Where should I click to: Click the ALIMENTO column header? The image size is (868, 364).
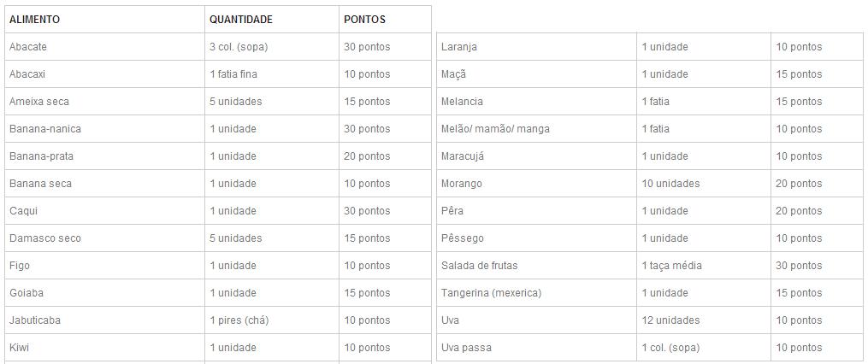[x=35, y=19]
